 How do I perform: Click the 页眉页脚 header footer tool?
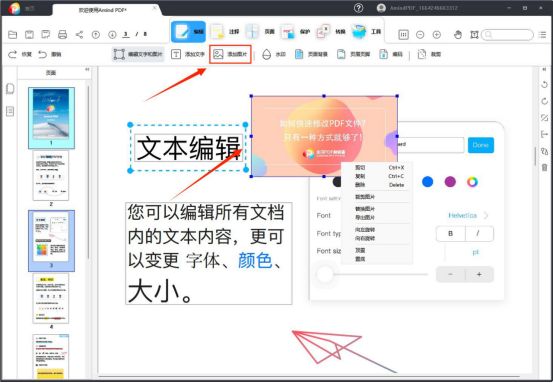[x=353, y=54]
